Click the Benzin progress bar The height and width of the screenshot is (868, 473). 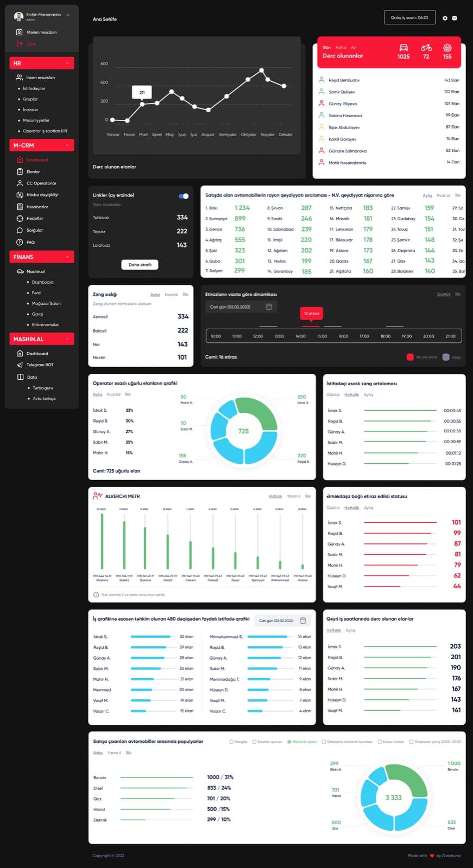pos(157,777)
